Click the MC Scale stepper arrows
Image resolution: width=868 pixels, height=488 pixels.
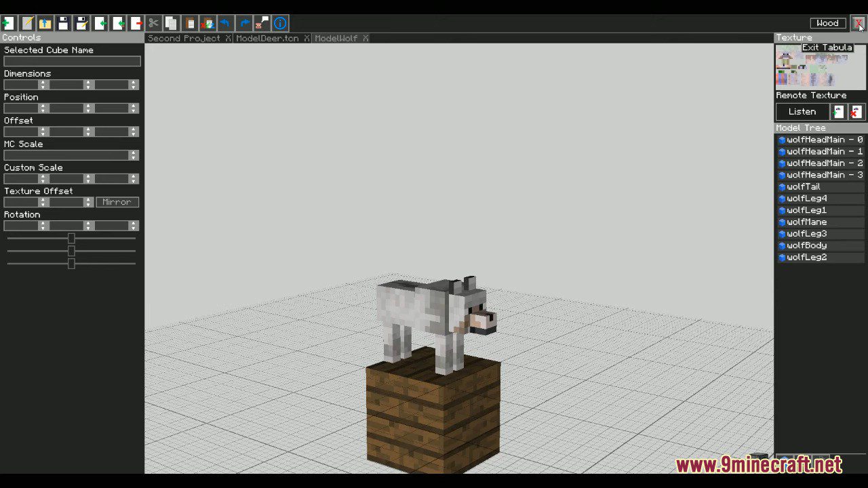coord(134,155)
